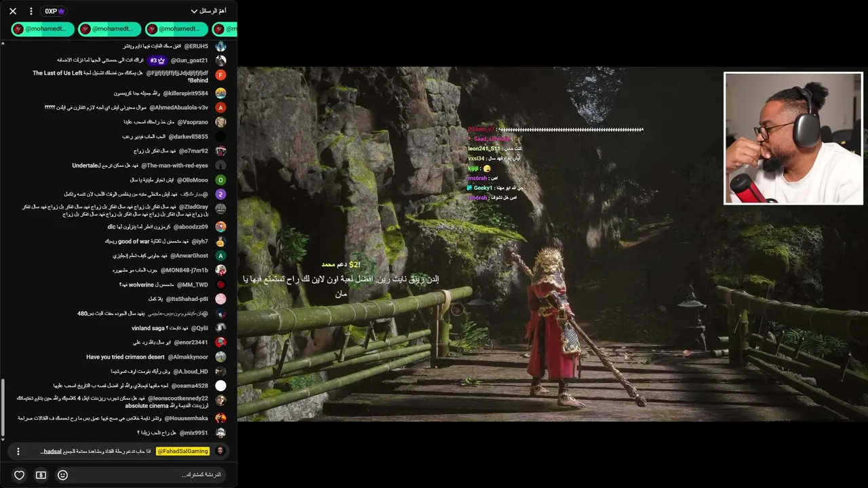Open the @leonscootkennedy22 user avatar
868x488 pixels.
220,401
